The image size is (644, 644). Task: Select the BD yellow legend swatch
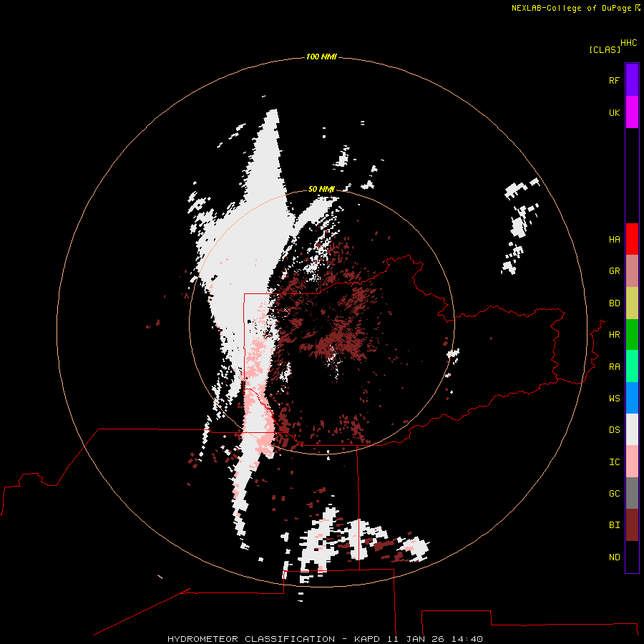click(x=632, y=303)
